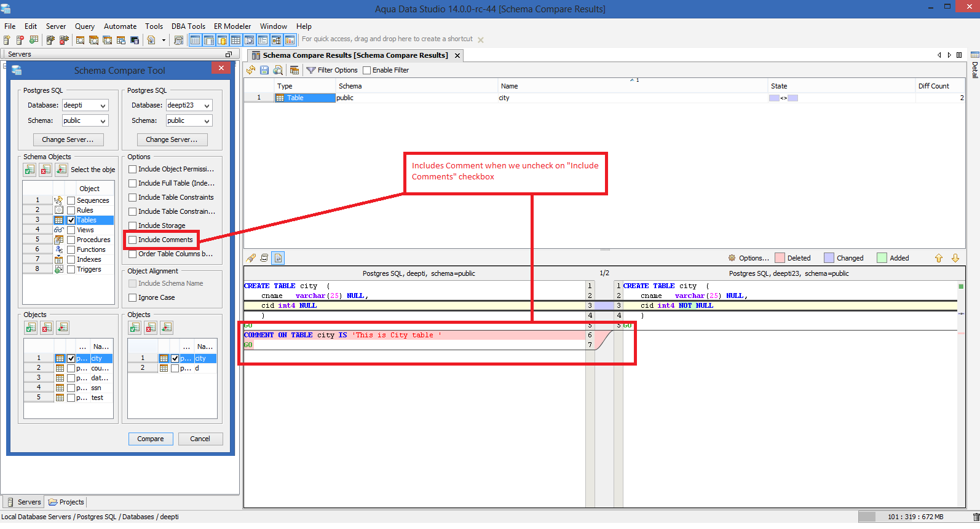This screenshot has height=529, width=980.
Task: Click invert-selection icon in right Objects group
Action: click(167, 327)
